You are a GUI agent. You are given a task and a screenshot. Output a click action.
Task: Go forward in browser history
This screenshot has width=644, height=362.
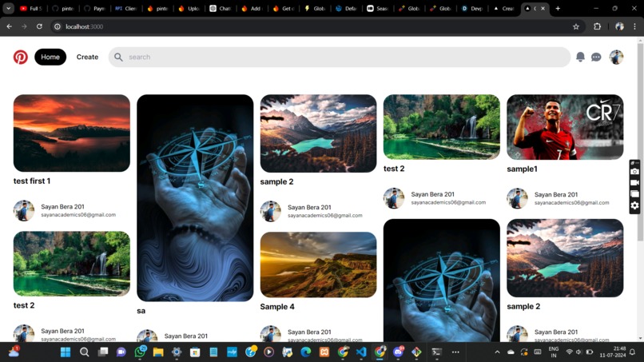tap(24, 26)
